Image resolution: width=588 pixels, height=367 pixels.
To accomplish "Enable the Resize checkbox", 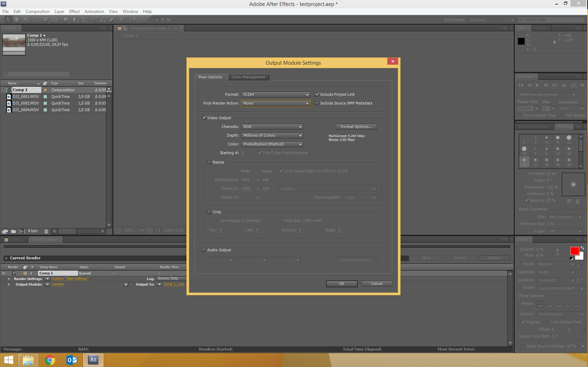I will click(209, 162).
